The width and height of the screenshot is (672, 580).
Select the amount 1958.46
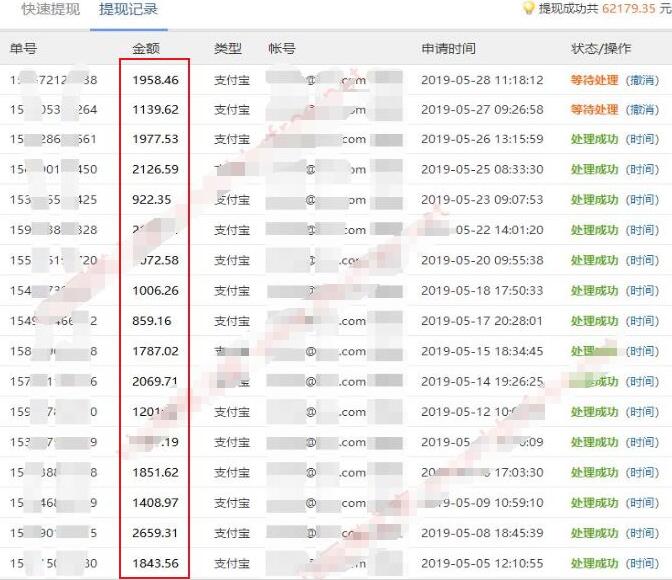click(155, 80)
